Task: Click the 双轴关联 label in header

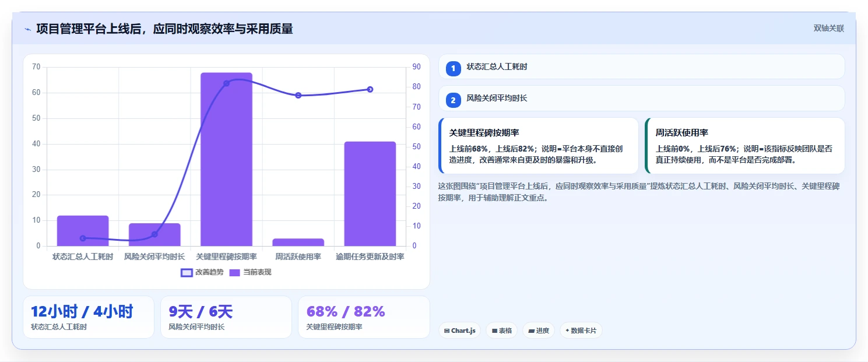Action: coord(828,28)
